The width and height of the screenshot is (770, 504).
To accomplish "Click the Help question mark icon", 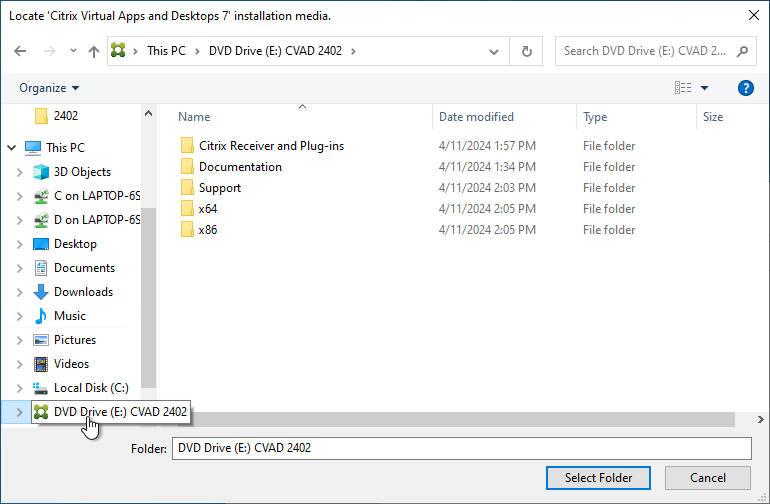I will tap(745, 88).
